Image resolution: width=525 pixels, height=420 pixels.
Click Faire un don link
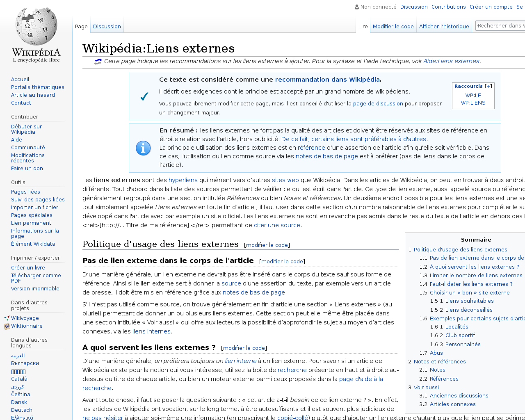point(27,169)
